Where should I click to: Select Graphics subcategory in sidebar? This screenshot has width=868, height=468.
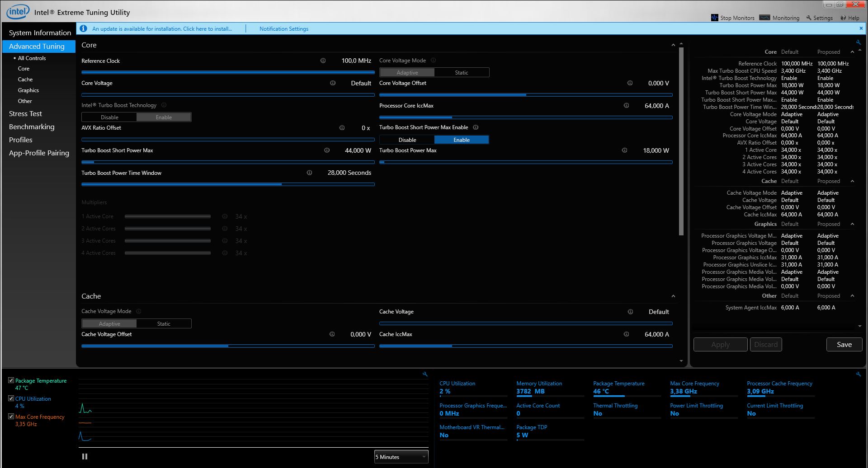(28, 90)
